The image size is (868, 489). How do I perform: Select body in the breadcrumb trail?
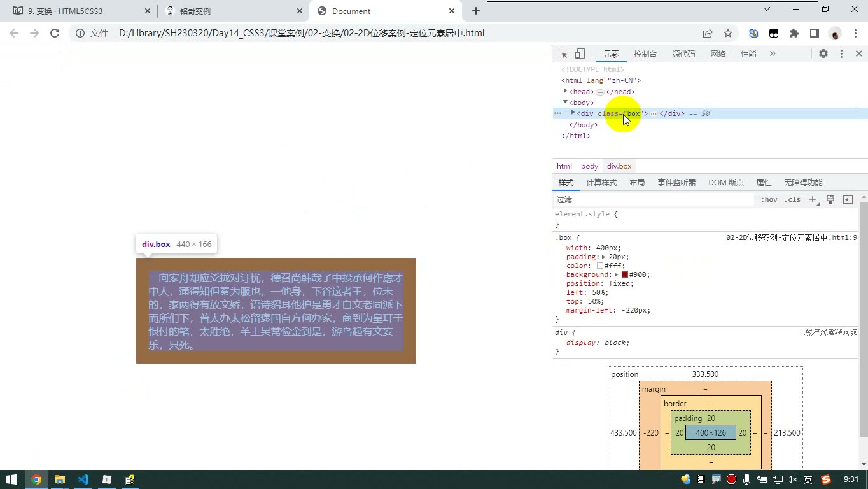point(589,166)
